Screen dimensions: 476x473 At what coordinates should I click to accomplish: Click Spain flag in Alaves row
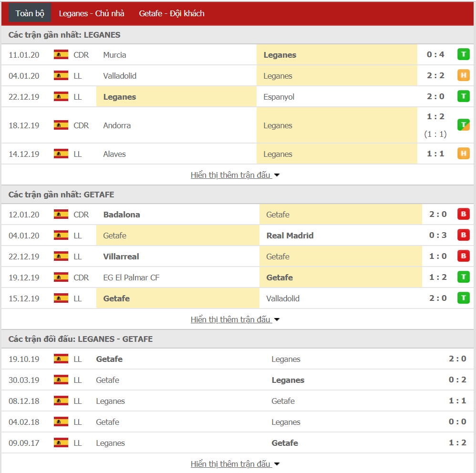coord(61,154)
